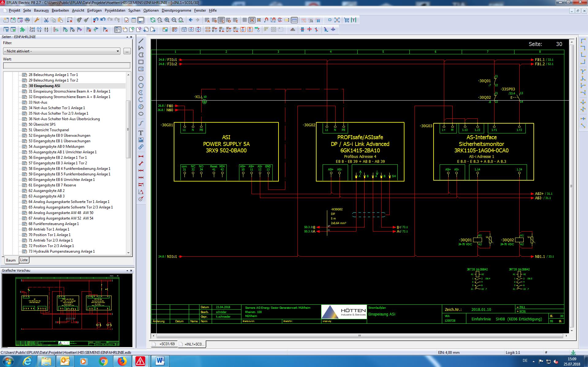
Task: Click the Insert image tool
Action: point(141,140)
